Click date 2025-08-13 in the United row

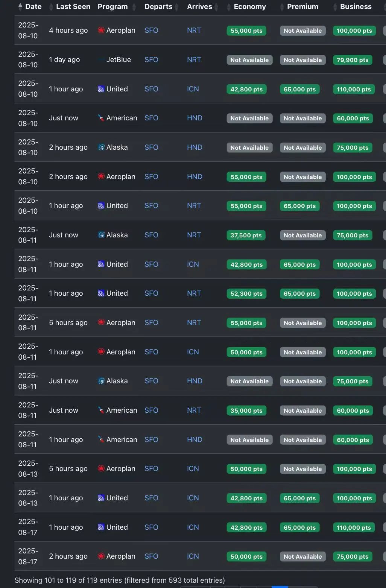pos(28,498)
